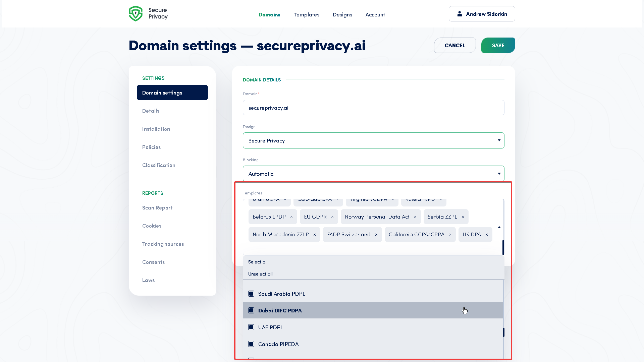
Task: Remove the UK DPA template tag
Action: pos(487,234)
